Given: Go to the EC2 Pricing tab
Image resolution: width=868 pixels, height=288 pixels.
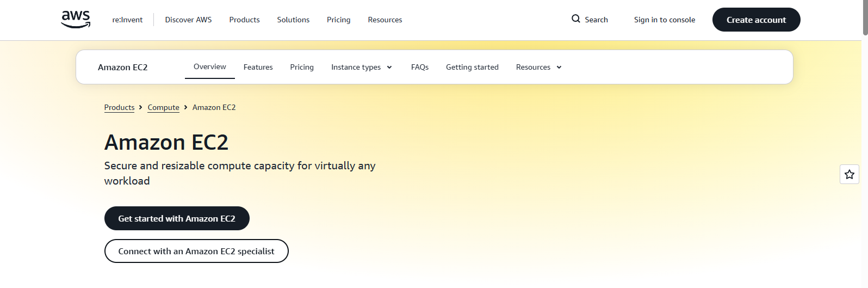Looking at the screenshot, I should 302,67.
